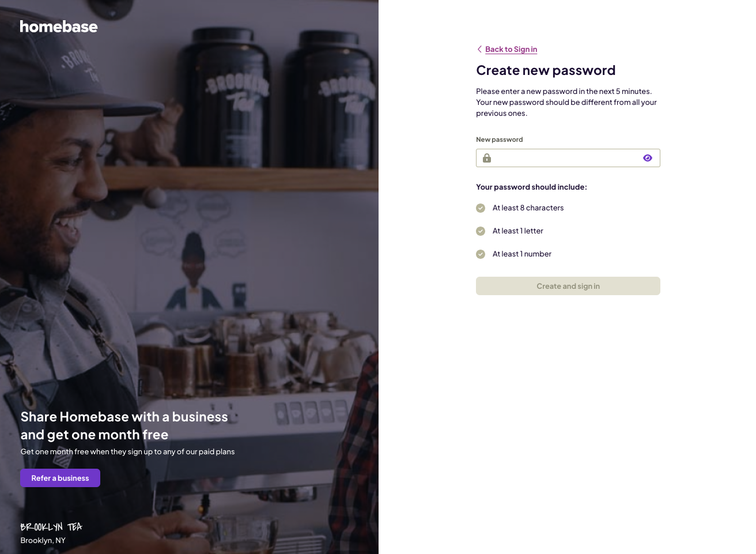Click the 8 characters checkmark icon
The width and height of the screenshot is (756, 554).
pos(481,208)
